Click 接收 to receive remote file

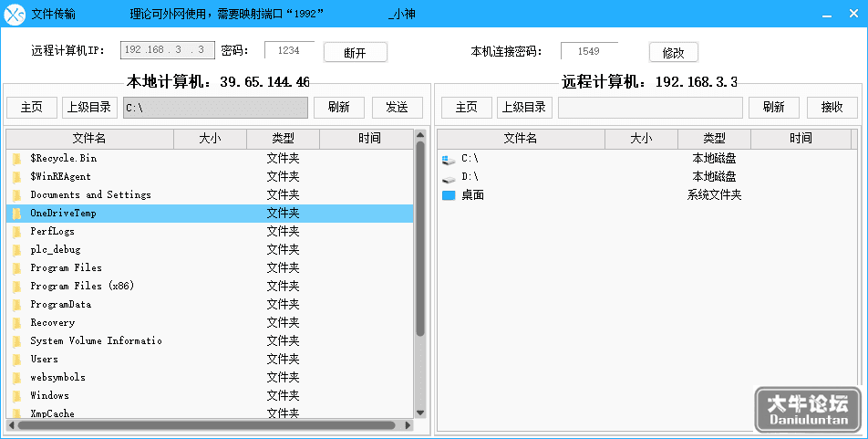coord(832,108)
